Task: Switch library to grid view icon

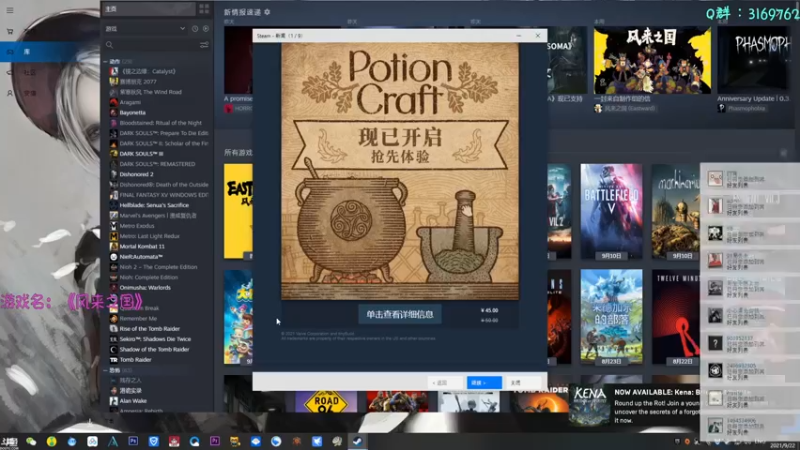Action: pos(204,9)
